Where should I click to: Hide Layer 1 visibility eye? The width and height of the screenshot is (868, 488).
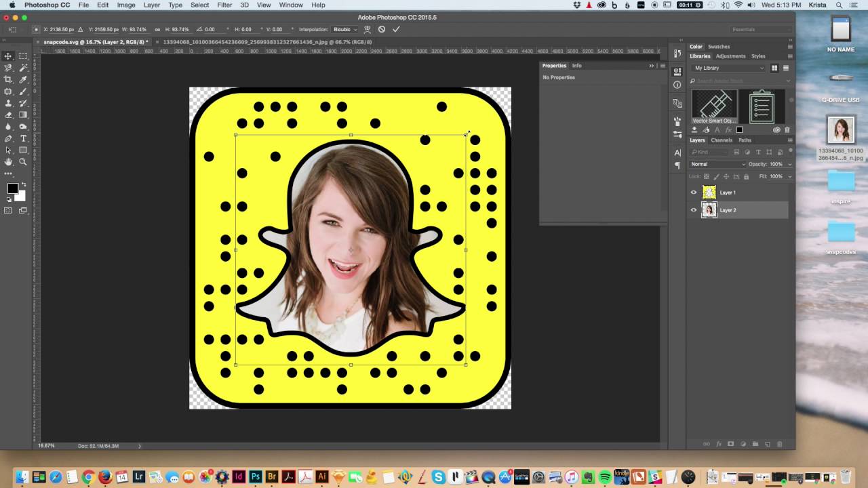[x=694, y=192]
